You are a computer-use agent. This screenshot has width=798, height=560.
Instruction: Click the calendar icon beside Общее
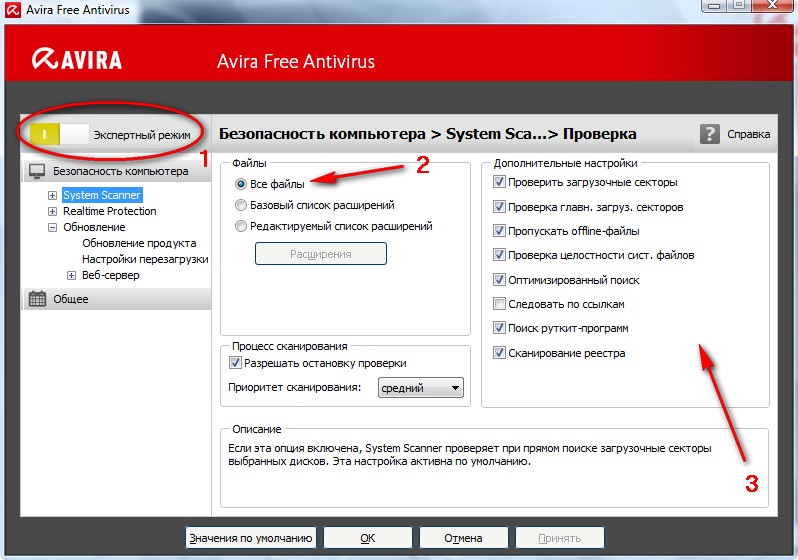[37, 299]
